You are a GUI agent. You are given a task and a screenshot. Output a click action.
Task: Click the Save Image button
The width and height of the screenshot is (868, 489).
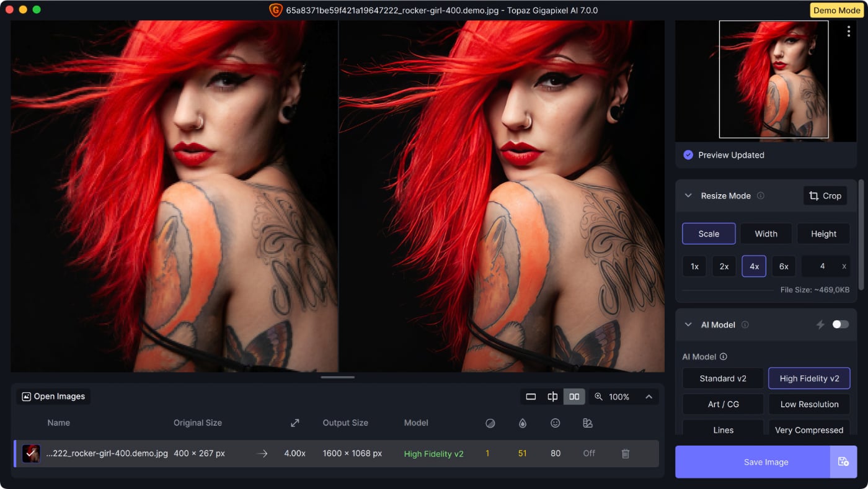[753, 462]
